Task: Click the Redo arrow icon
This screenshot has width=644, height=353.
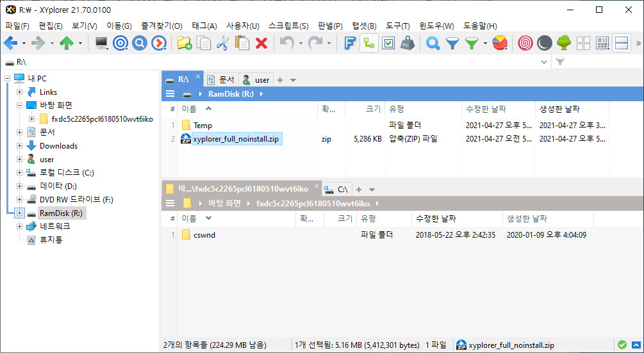Action: click(x=315, y=43)
